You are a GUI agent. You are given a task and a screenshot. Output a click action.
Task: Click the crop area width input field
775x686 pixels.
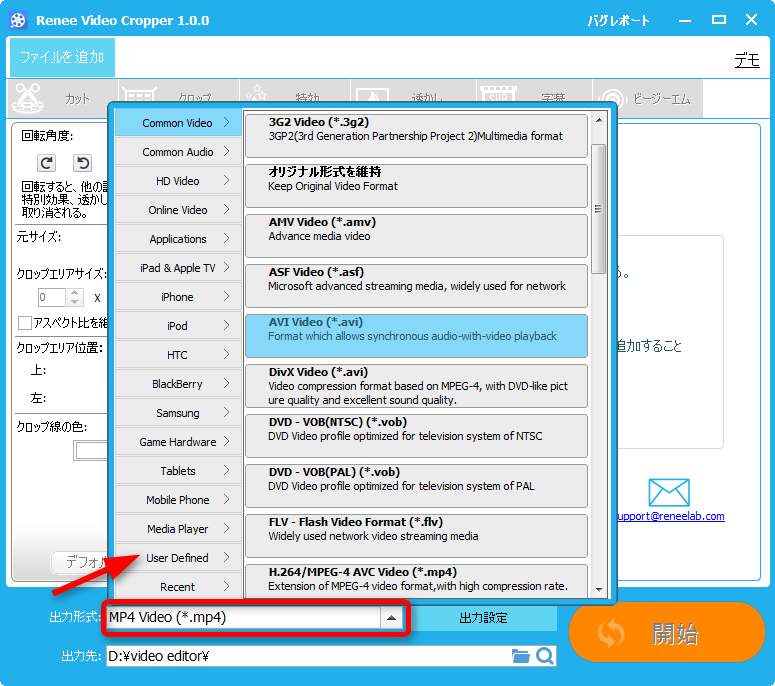tap(51, 297)
